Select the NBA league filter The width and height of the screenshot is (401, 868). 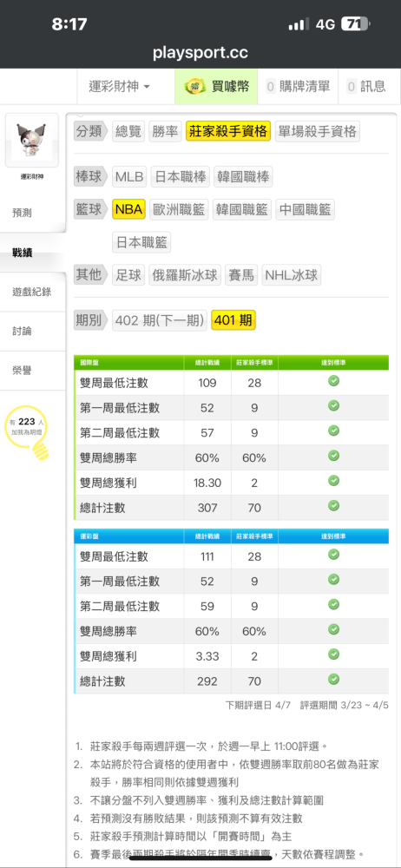(x=129, y=209)
